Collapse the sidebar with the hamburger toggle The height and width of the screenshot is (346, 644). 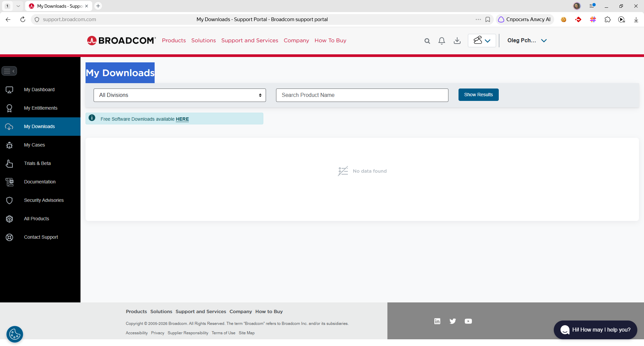pos(9,71)
